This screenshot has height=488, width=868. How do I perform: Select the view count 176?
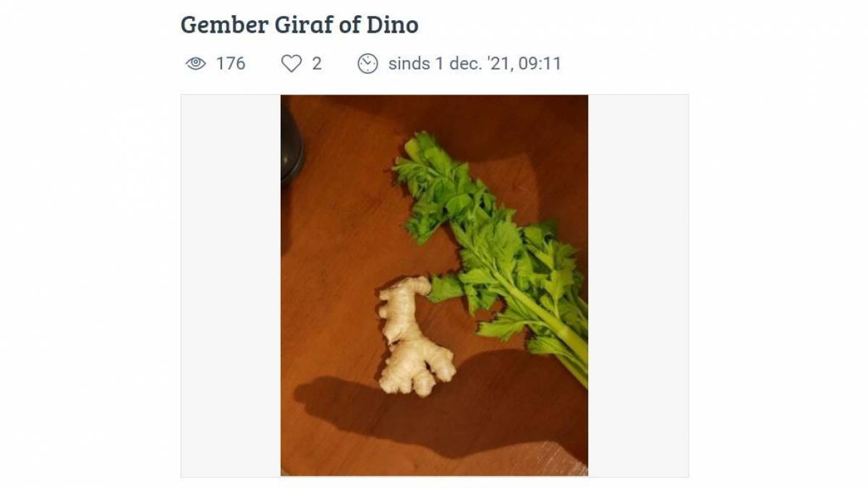tap(231, 64)
